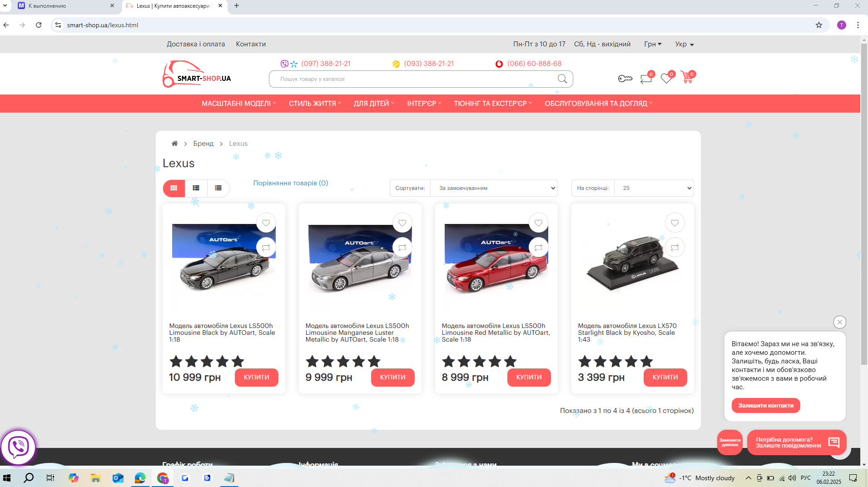Add Lexus LX570 Starlight Black to wishlist
Image resolution: width=868 pixels, height=487 pixels.
(675, 223)
